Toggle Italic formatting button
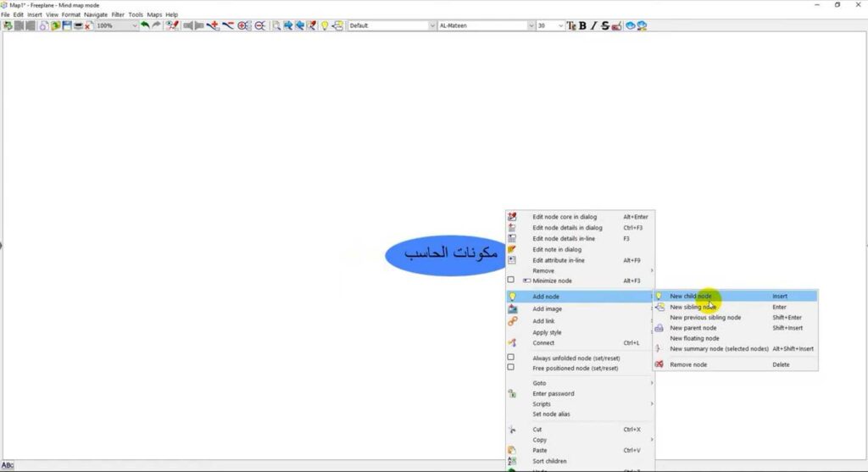The height and width of the screenshot is (472, 868). 593,25
